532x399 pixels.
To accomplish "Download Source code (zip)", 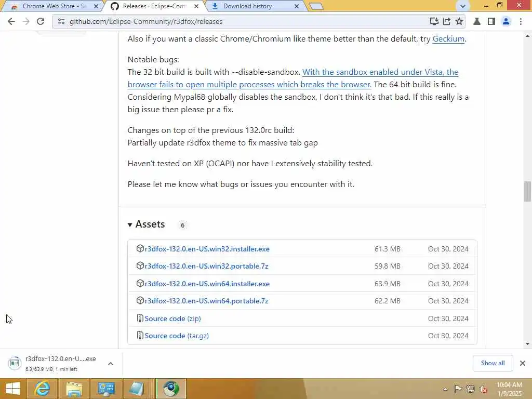I will (x=172, y=318).
